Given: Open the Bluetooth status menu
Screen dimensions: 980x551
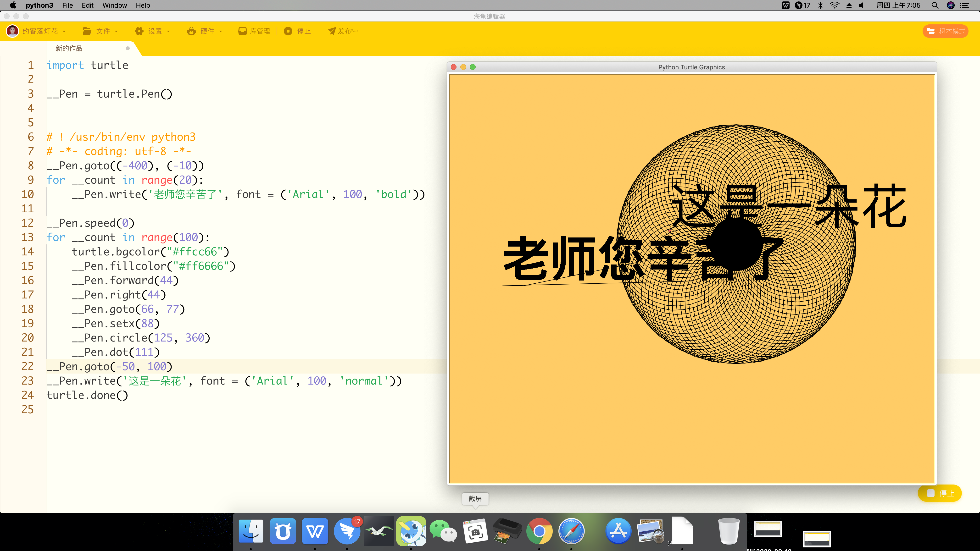Looking at the screenshot, I should pos(821,5).
